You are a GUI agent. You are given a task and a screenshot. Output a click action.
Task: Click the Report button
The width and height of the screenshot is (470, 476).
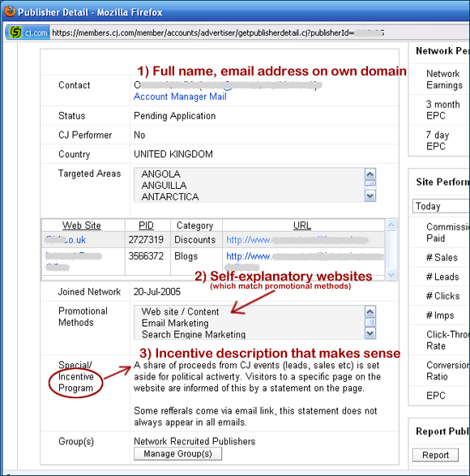coord(435,455)
